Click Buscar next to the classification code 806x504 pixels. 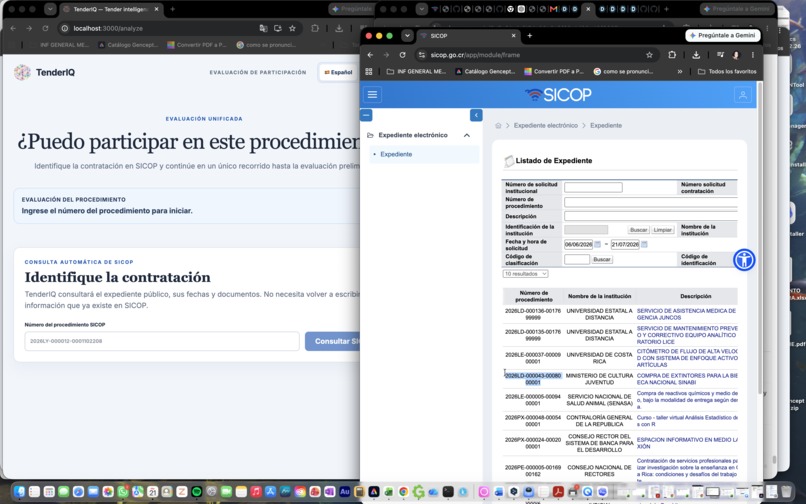[x=602, y=260]
